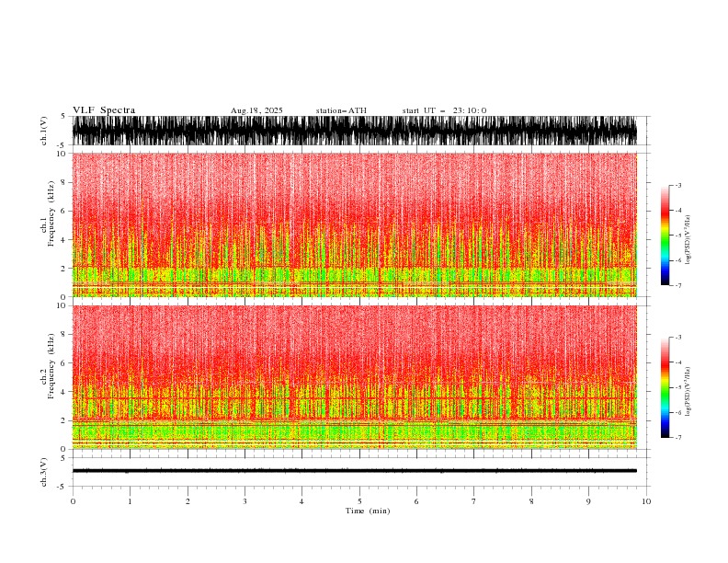Click the ch.2 frequency axis "2" tick

pyautogui.click(x=64, y=420)
